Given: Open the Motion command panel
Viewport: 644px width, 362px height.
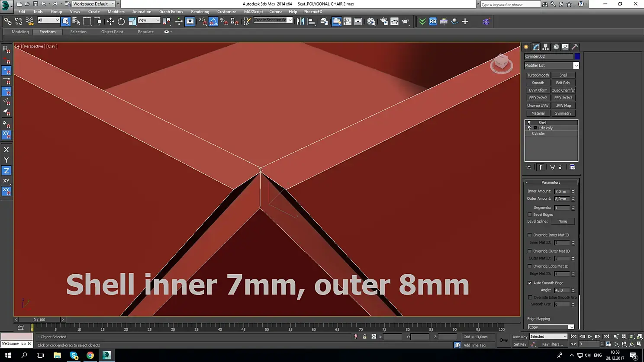Looking at the screenshot, I should tap(556, 47).
